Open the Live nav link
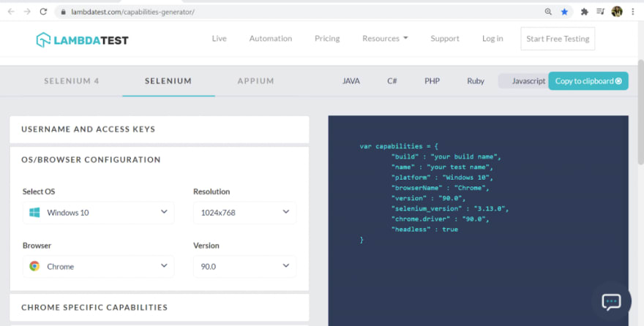This screenshot has height=326, width=644. [x=219, y=38]
